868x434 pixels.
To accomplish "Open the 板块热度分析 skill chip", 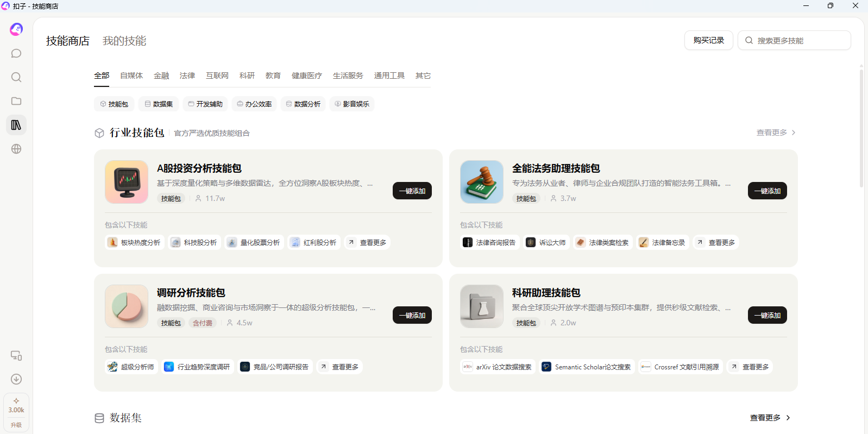I will (135, 242).
